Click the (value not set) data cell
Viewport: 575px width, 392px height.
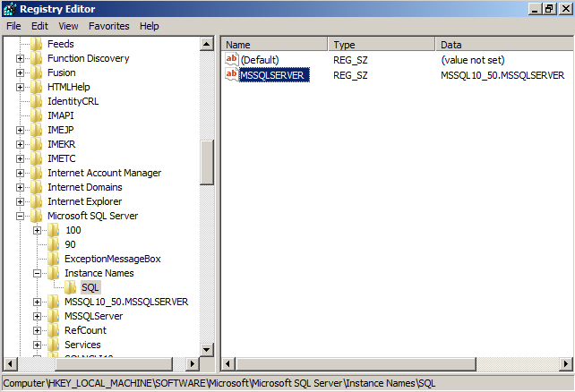(x=473, y=60)
